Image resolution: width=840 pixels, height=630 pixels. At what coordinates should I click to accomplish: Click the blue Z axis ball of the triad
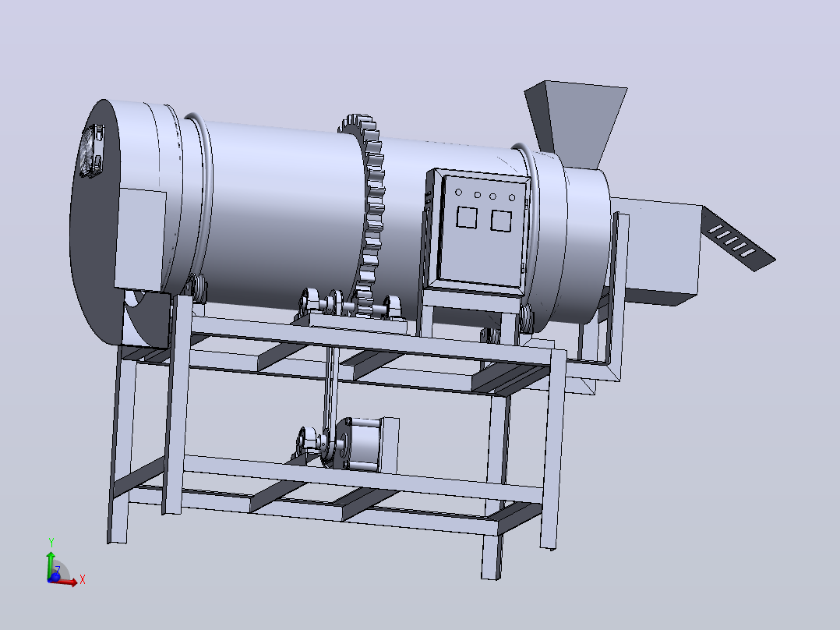pyautogui.click(x=54, y=577)
